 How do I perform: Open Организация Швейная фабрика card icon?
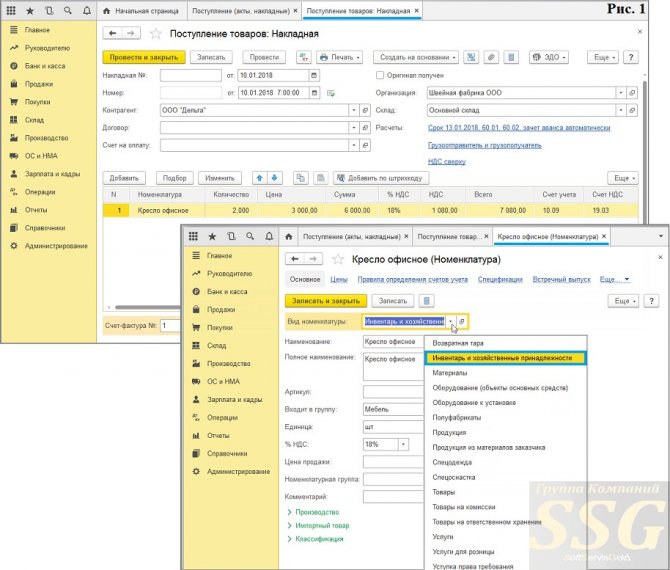[x=632, y=93]
